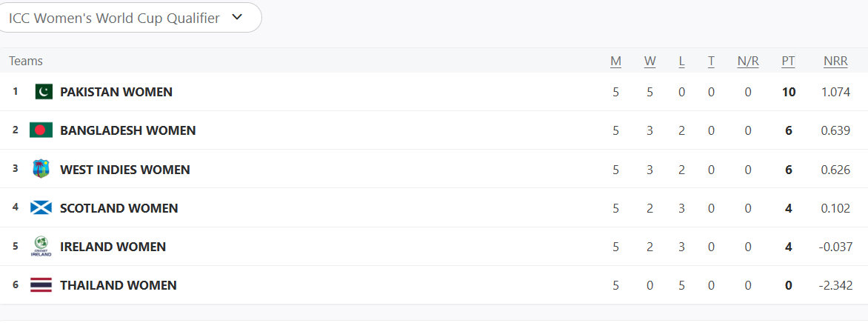Click the N/R column header
The image size is (868, 323).
tap(748, 61)
